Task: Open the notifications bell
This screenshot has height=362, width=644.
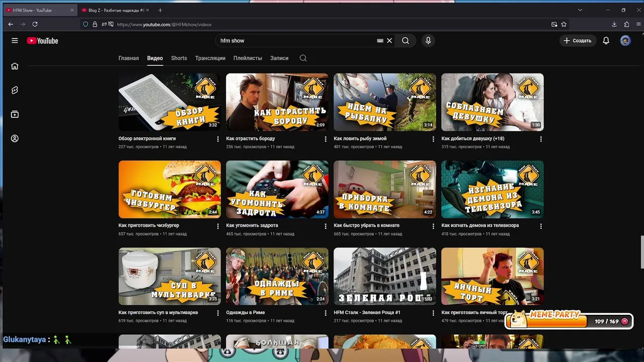Action: 606,41
